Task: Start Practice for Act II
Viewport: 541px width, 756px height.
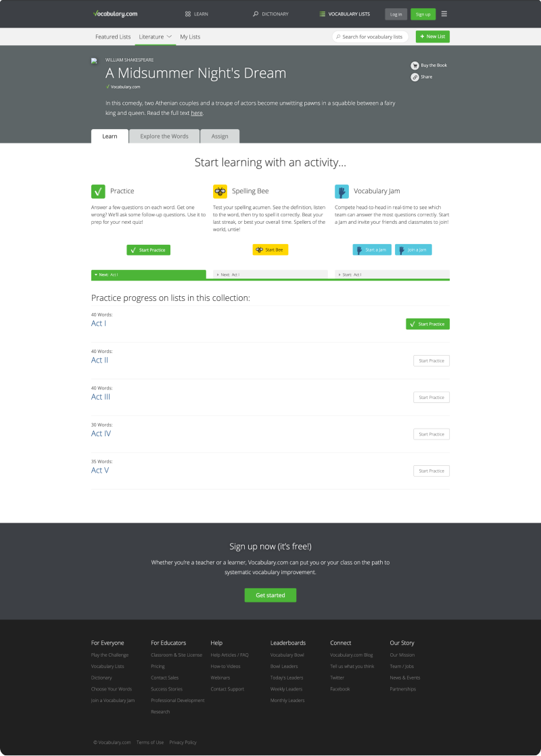Action: tap(431, 360)
